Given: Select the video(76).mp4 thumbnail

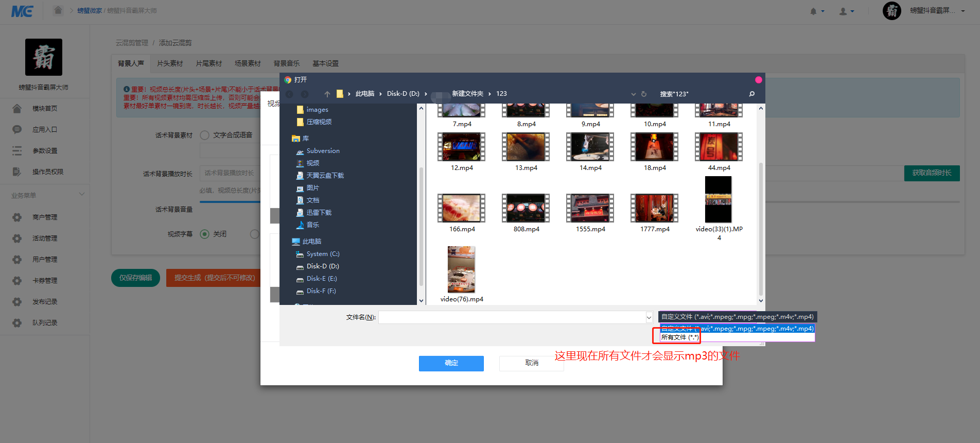Looking at the screenshot, I should [x=461, y=269].
